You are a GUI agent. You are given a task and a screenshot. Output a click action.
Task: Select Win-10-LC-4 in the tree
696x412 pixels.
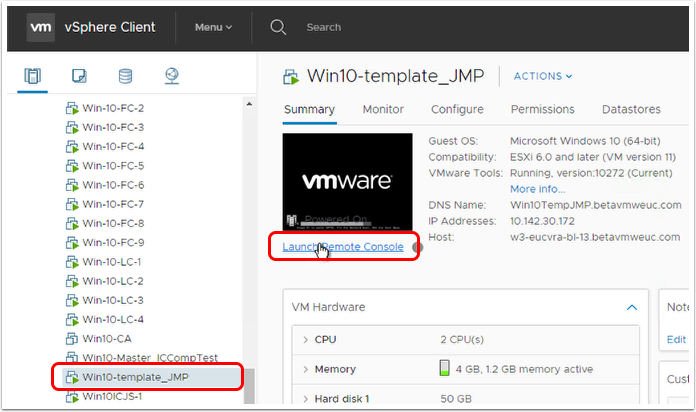pos(113,320)
